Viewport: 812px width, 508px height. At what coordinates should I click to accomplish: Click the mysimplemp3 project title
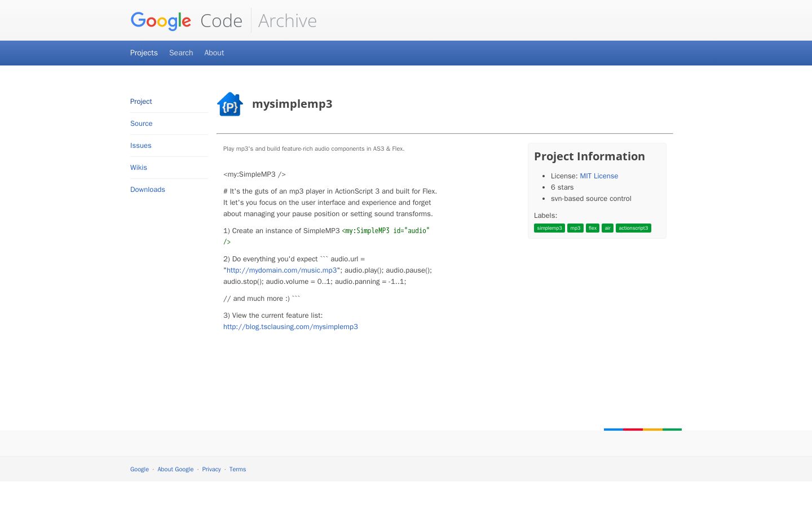click(292, 104)
